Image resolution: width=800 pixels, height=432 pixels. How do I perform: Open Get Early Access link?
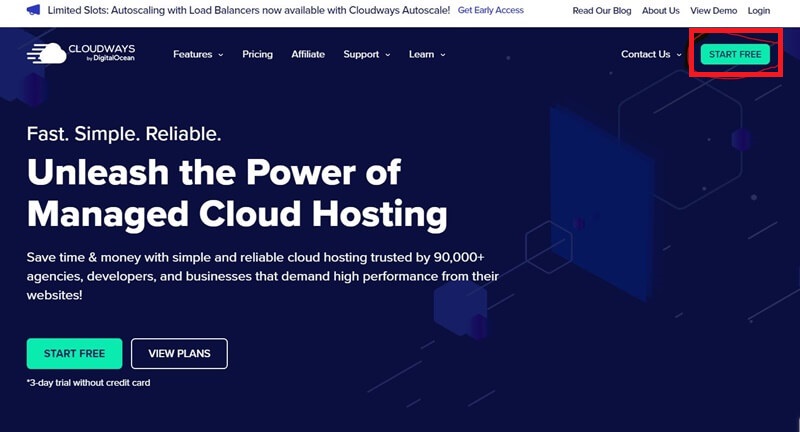[490, 10]
